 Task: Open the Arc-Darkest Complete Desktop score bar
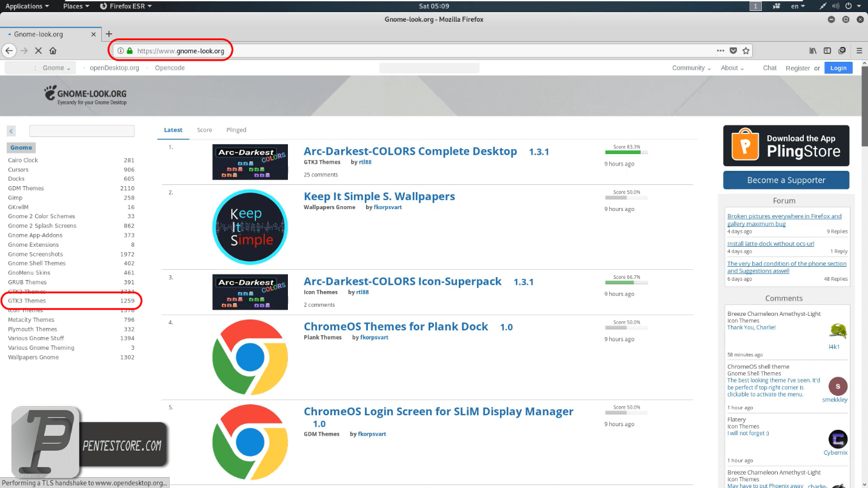pos(626,152)
